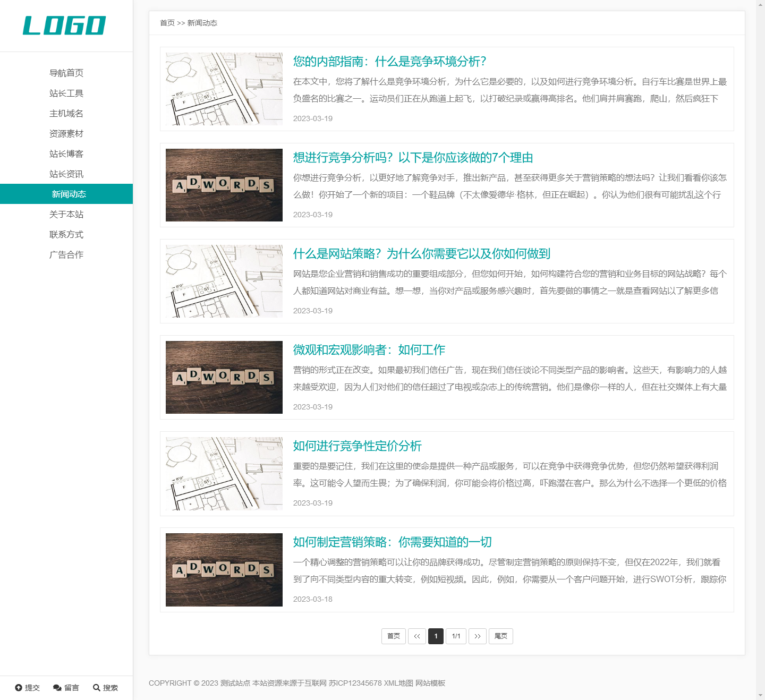Click the 2023-03-18 date text
Screen dimensions: 765x700
[x=313, y=599]
